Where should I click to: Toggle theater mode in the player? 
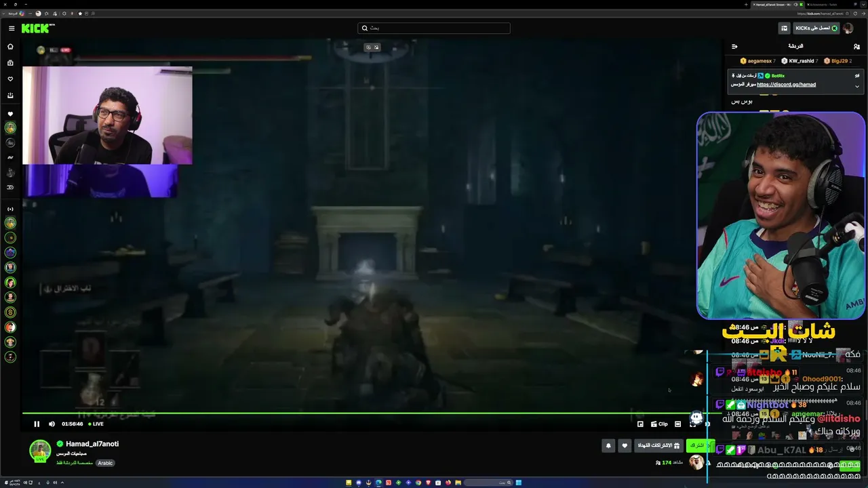coord(677,424)
